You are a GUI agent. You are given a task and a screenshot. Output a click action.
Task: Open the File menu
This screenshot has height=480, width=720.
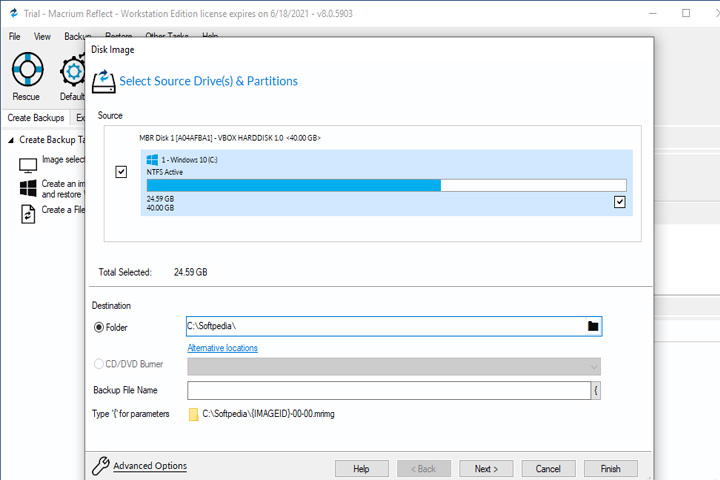click(14, 36)
